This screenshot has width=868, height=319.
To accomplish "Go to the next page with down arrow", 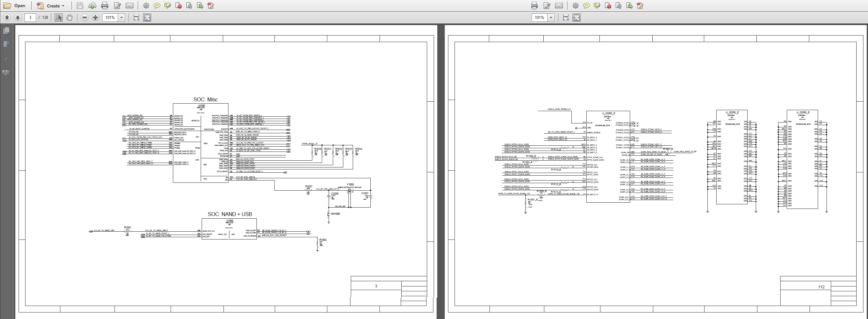I will tap(18, 18).
